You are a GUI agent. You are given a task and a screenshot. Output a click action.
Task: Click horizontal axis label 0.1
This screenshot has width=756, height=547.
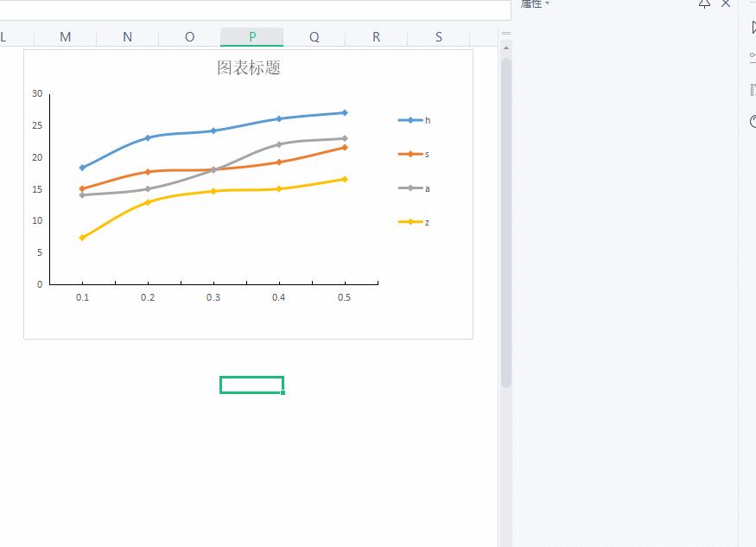(x=82, y=297)
